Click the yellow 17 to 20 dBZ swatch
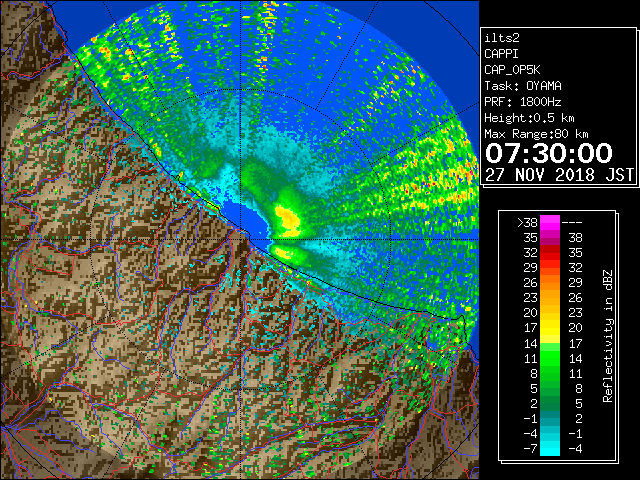The image size is (640, 480). pyautogui.click(x=550, y=328)
